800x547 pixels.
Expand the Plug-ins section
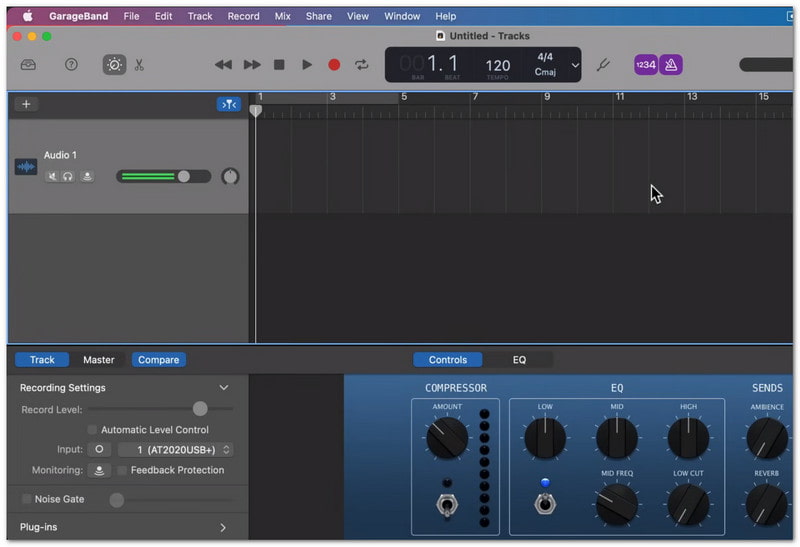(223, 528)
